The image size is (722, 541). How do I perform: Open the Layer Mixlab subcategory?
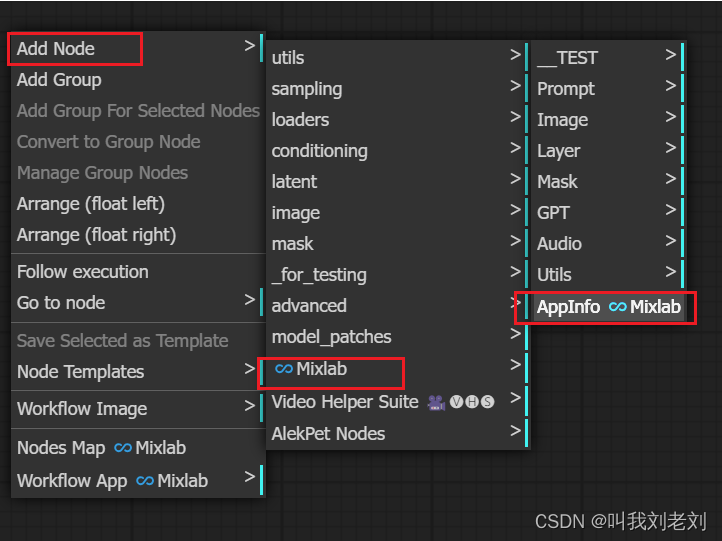click(607, 151)
